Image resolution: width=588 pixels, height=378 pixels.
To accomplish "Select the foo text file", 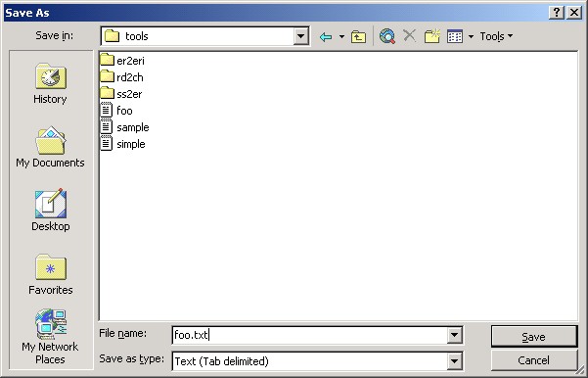I will click(x=116, y=111).
